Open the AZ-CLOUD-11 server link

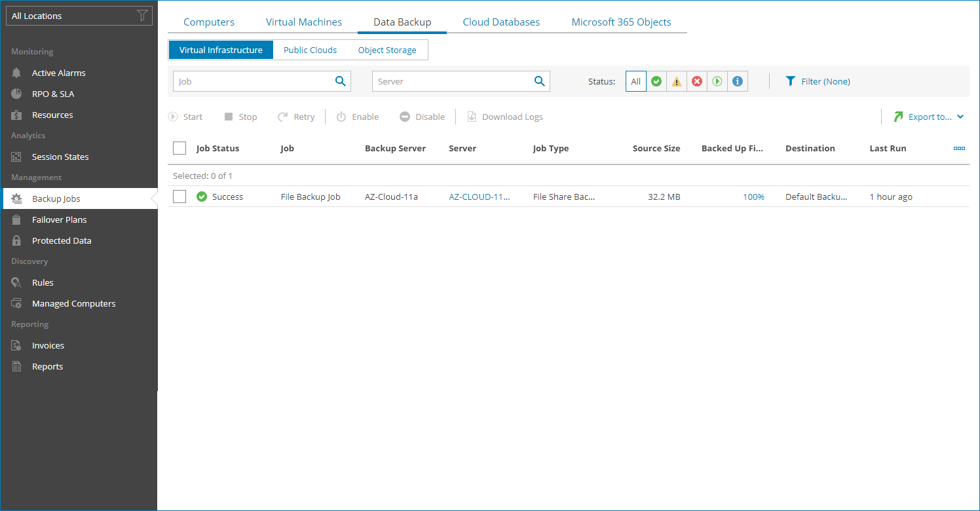(480, 196)
